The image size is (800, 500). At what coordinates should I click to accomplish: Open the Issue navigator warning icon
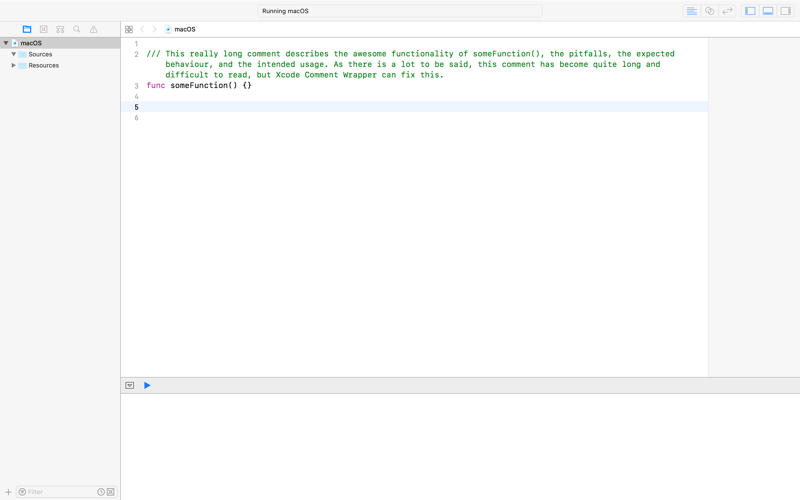pyautogui.click(x=93, y=29)
